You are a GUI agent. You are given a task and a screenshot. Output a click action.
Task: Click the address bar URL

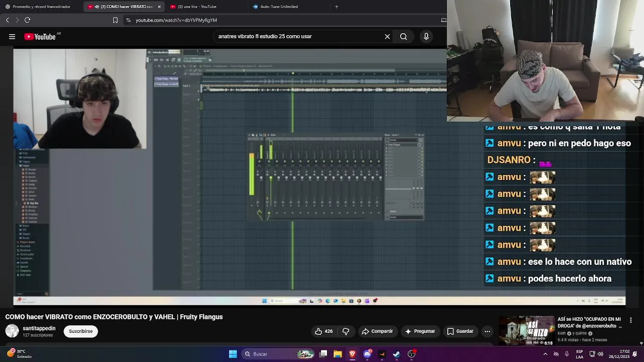point(176,20)
